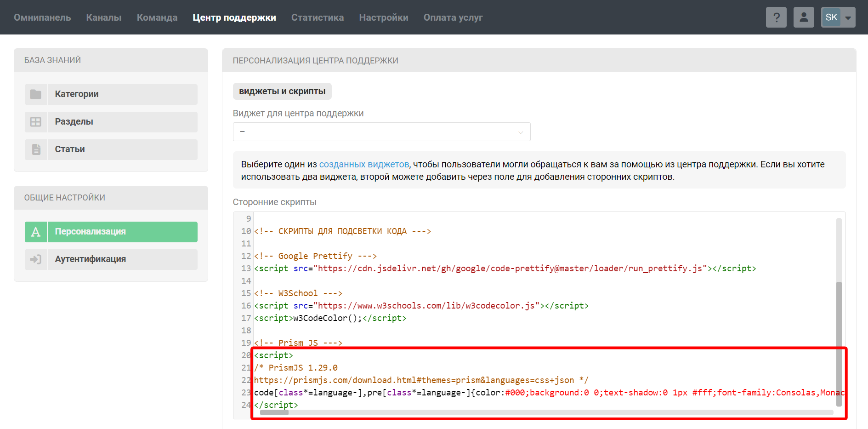
Task: Click the Google Prettify comment line
Action: coord(315,256)
